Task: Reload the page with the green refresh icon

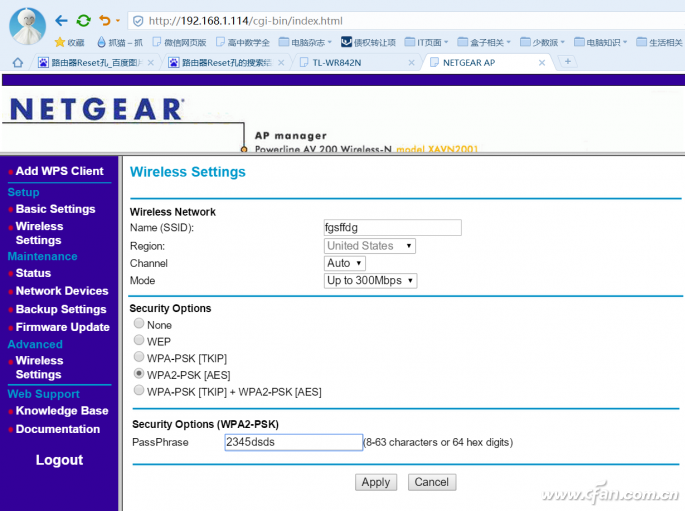Action: 83,21
